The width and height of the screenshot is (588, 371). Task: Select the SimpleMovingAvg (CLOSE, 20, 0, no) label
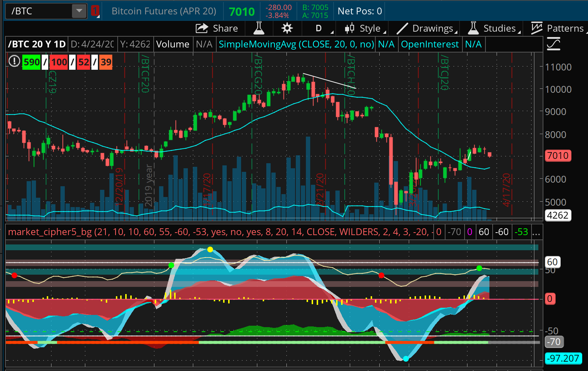pos(297,44)
